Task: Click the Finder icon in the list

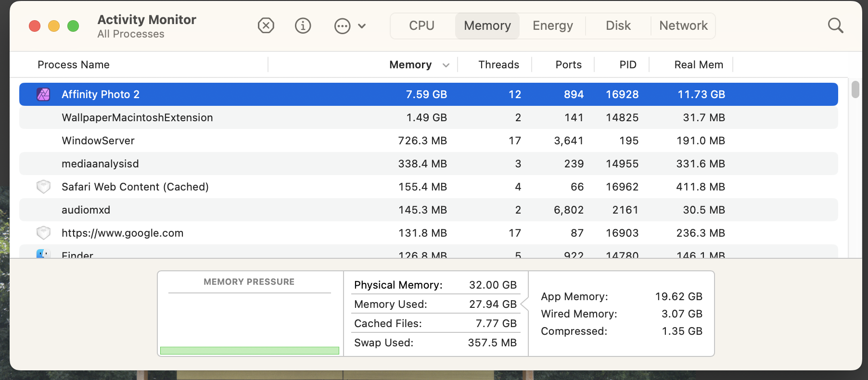Action: 43,253
